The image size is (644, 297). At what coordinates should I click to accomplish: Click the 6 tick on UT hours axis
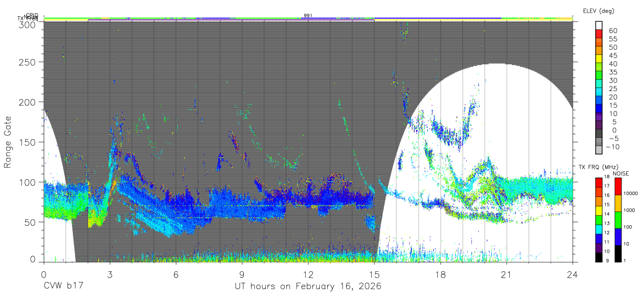(x=176, y=274)
